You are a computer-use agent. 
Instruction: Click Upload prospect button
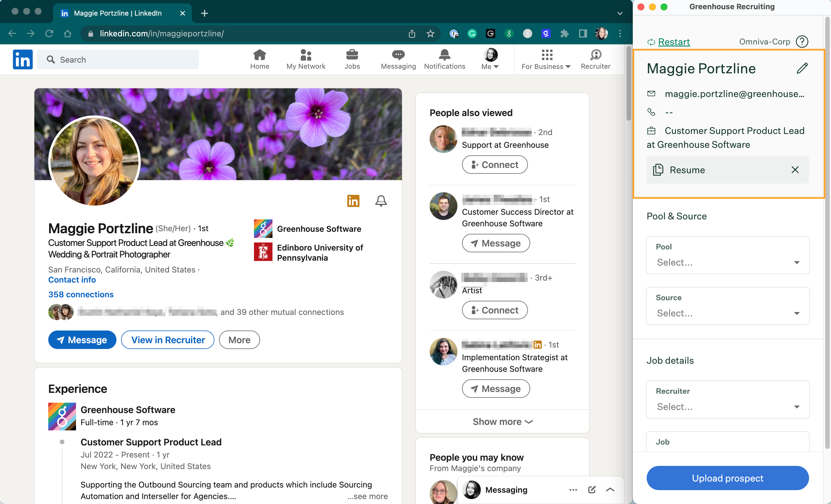tap(728, 478)
